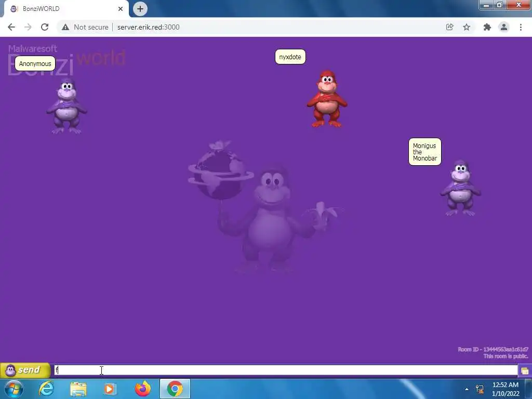
Task: Select the address bar URL server.erik.red:3000
Action: [148, 27]
